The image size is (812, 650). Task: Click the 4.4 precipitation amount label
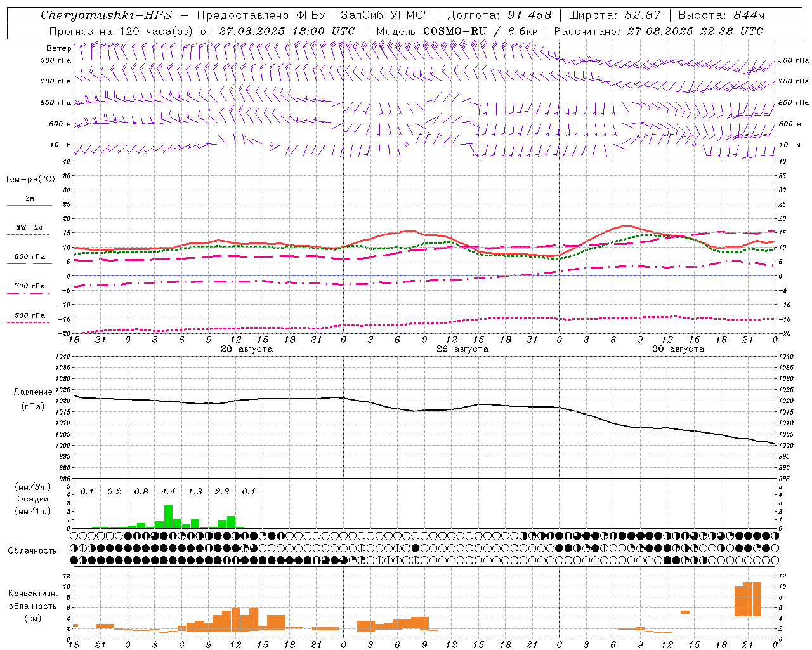click(168, 491)
